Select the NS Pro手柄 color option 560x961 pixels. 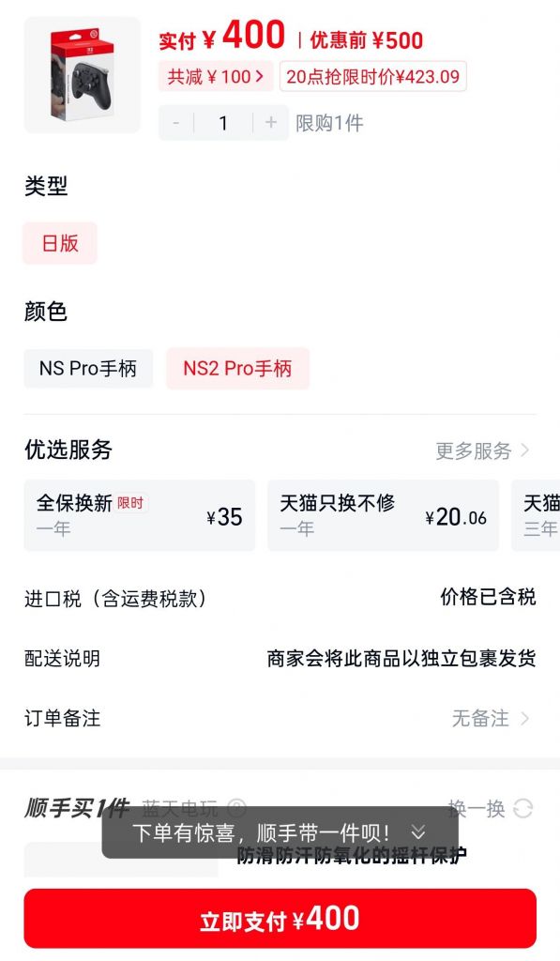point(88,369)
